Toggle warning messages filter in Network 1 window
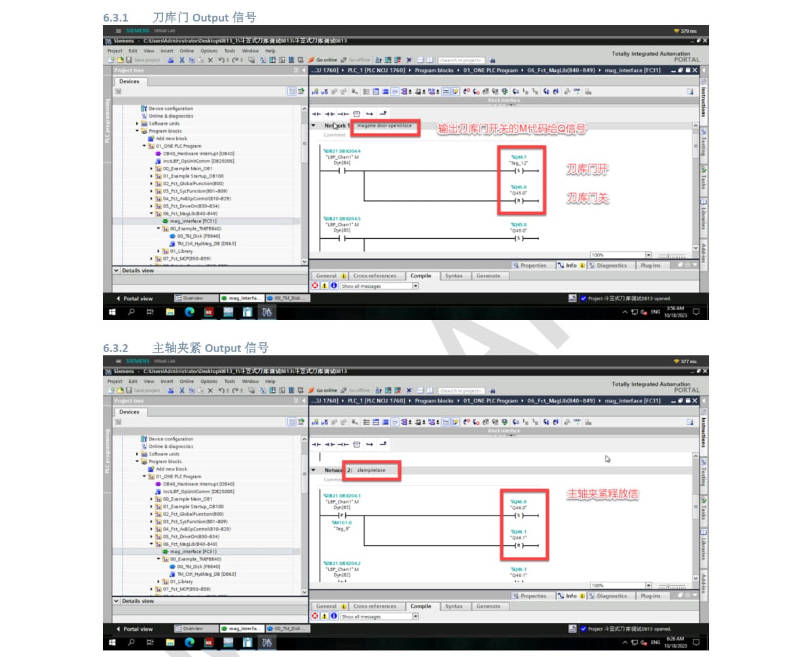 [324, 285]
